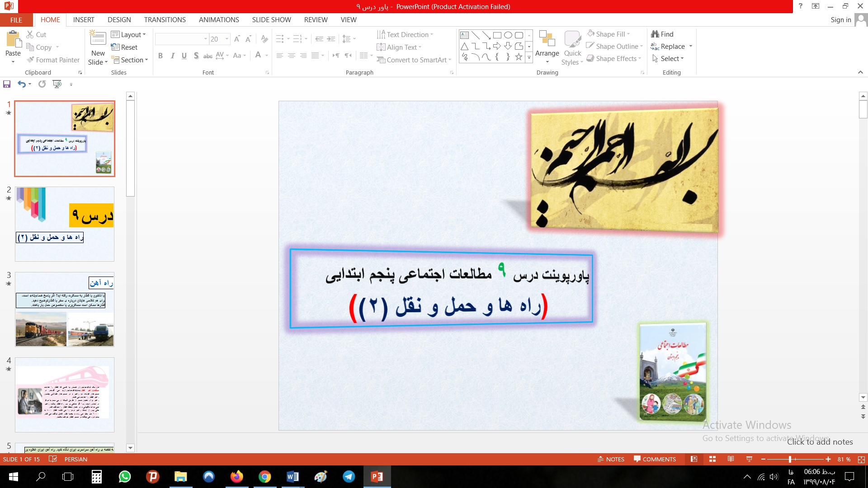Screen dimensions: 868x488
Task: Toggle Italic text formatting
Action: point(172,56)
